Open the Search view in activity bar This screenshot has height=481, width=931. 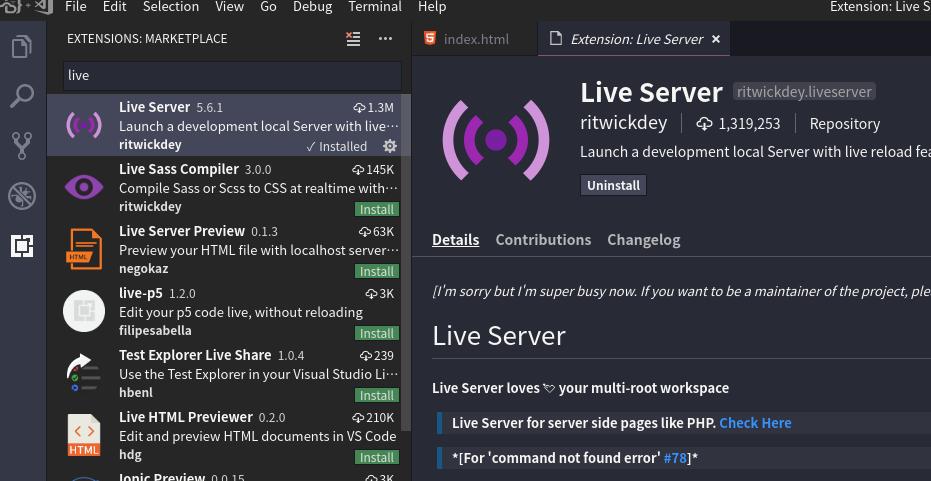(x=22, y=96)
